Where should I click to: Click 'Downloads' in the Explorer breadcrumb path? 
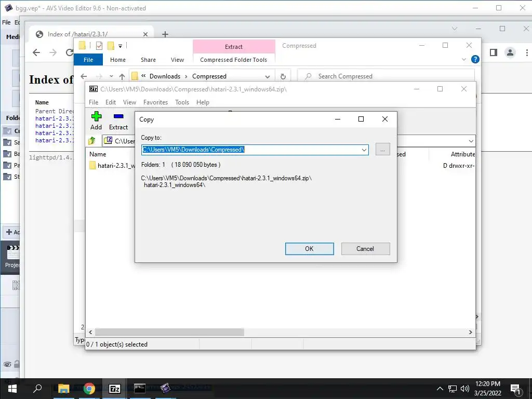point(165,76)
